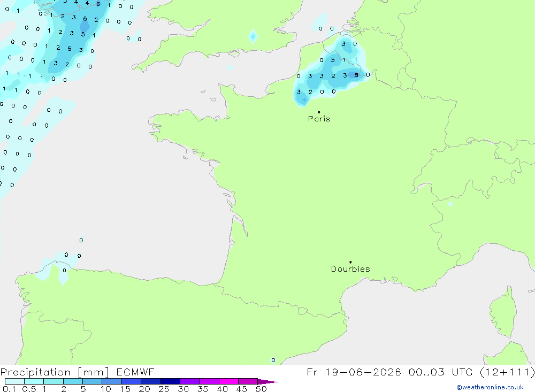Click the small blue rain diamond over southern England
Viewport: 535px width, 392px height.
[x=253, y=36]
